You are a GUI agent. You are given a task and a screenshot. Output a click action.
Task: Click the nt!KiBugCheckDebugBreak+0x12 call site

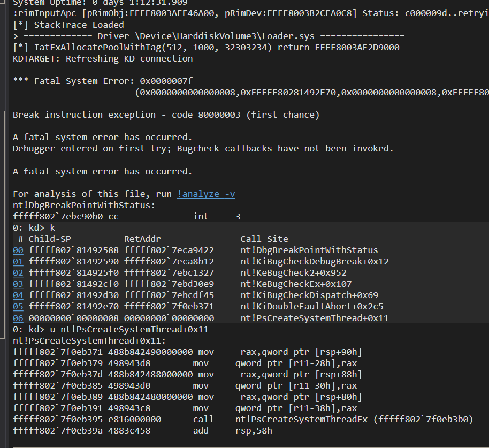(315, 261)
